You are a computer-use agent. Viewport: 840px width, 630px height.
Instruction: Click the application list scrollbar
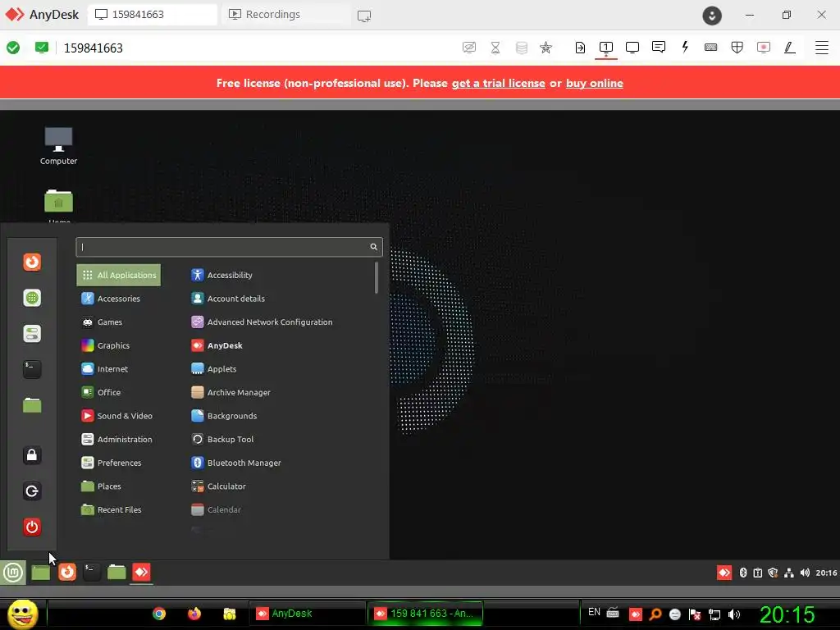377,277
